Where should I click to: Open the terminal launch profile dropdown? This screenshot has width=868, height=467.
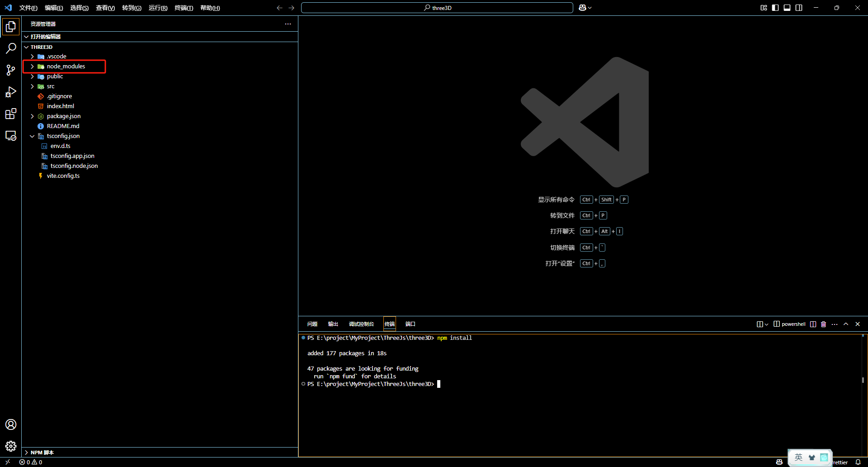tap(766, 324)
